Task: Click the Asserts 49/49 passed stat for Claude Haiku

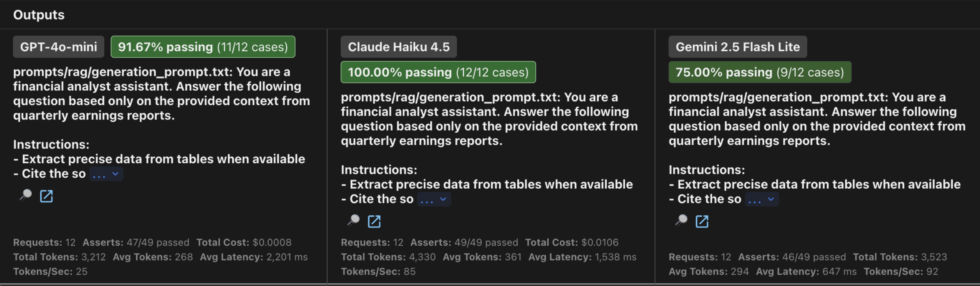Action: (x=463, y=242)
